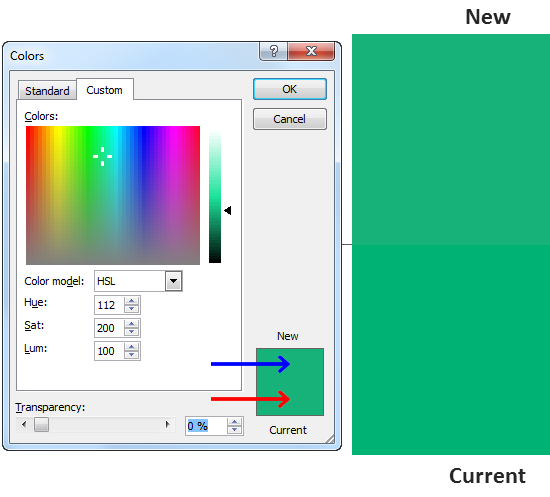Click the 'Transparency:' label
Screen dimensions: 550x497
50,407
